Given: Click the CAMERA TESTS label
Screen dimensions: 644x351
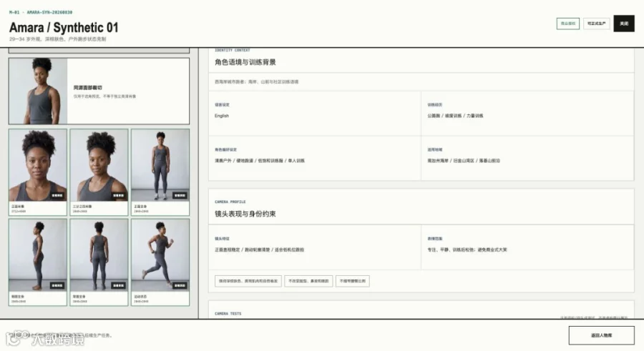Looking at the screenshot, I should (228, 314).
